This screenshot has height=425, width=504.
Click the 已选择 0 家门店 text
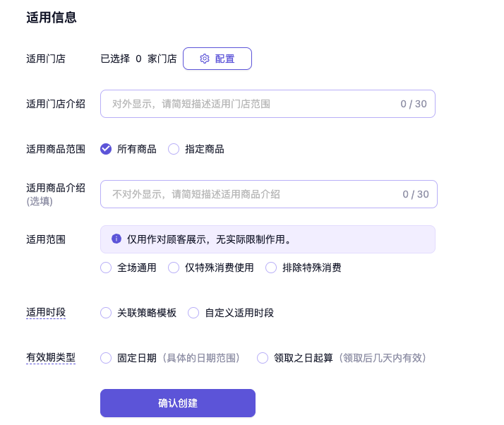(x=138, y=59)
